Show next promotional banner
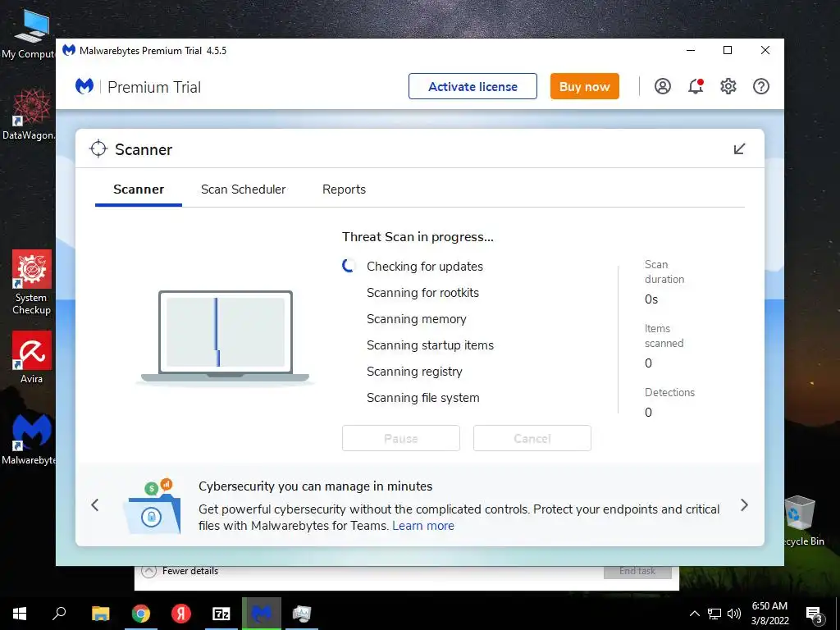The height and width of the screenshot is (630, 840). coord(744,505)
